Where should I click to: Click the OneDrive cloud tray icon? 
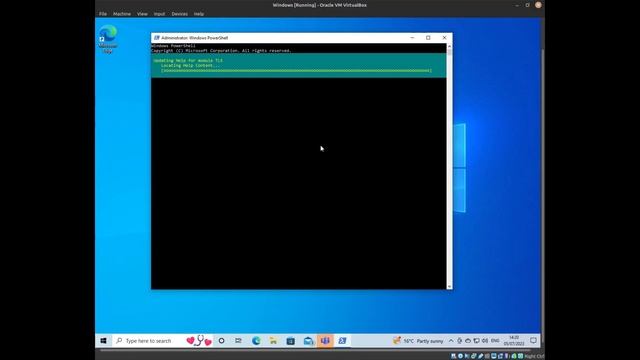(468, 340)
